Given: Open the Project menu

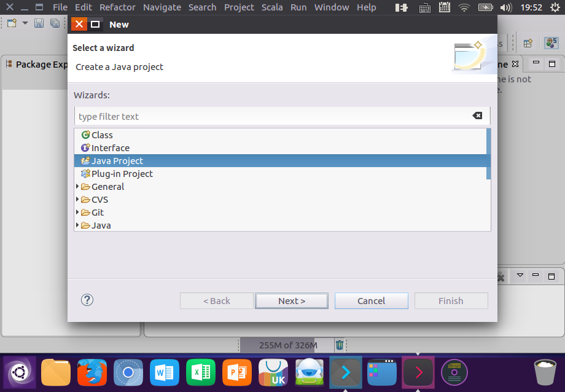Looking at the screenshot, I should (239, 7).
